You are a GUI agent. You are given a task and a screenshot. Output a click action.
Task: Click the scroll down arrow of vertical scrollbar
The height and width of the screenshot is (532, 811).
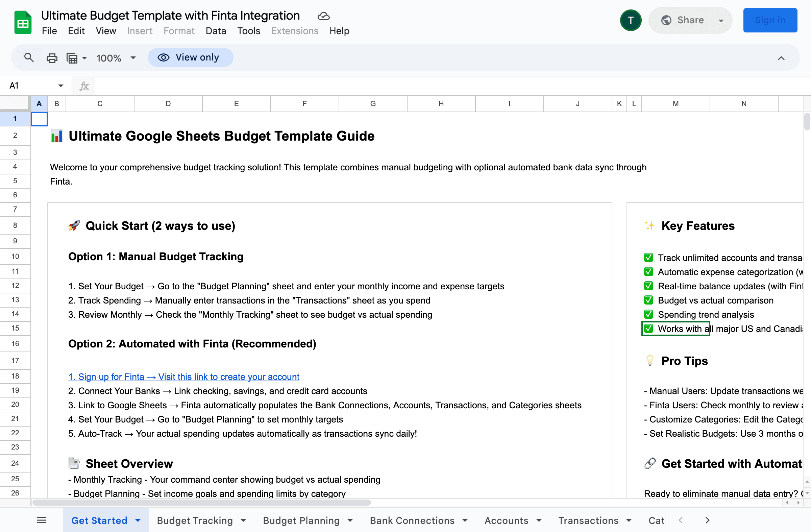807,493
